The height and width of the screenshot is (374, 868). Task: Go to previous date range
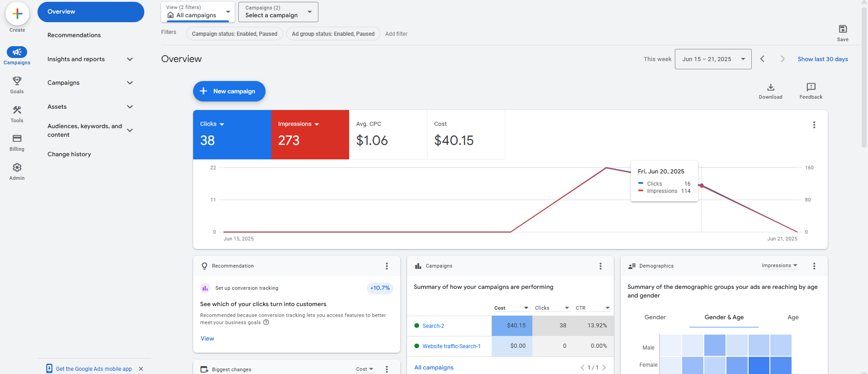point(762,59)
